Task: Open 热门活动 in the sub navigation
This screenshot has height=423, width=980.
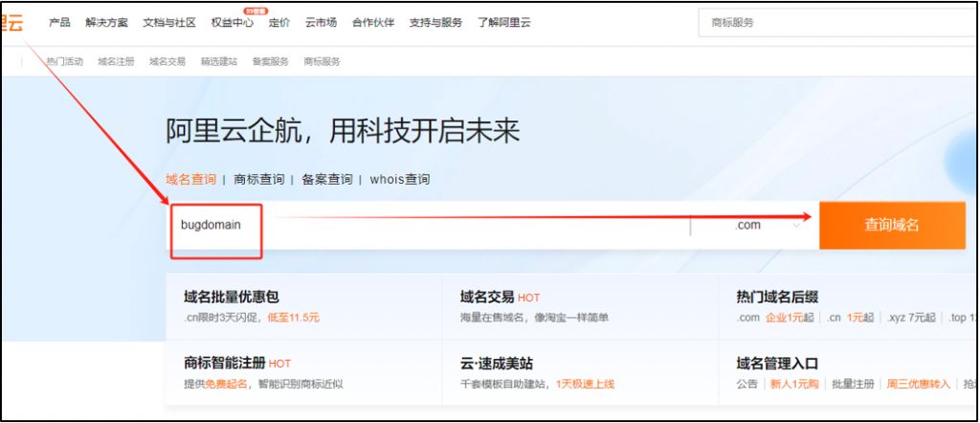Action: click(x=64, y=61)
